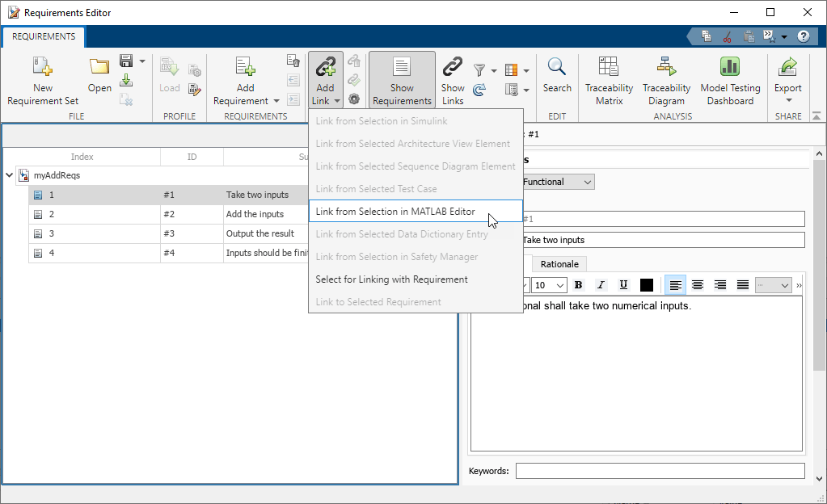
Task: Toggle bold text formatting
Action: 578,285
